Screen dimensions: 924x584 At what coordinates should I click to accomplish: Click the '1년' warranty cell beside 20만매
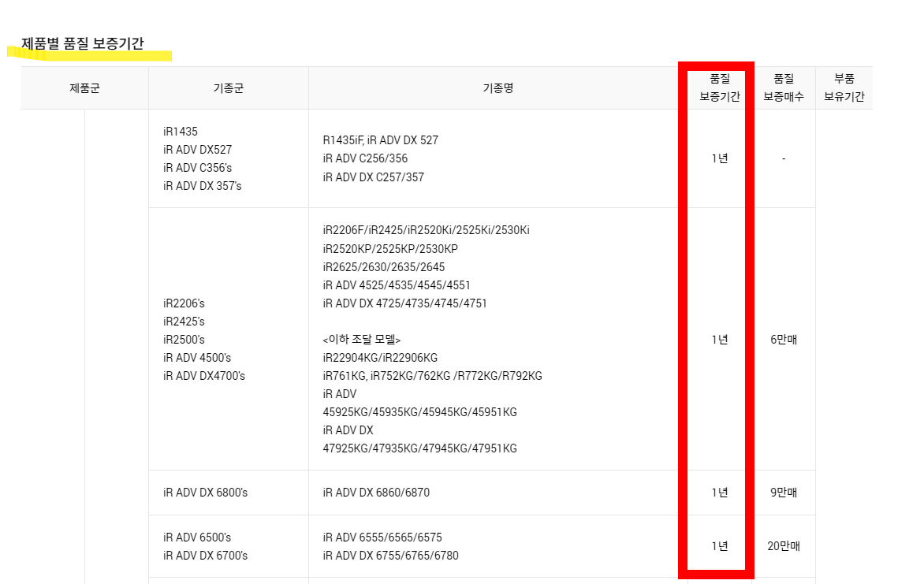coord(720,546)
